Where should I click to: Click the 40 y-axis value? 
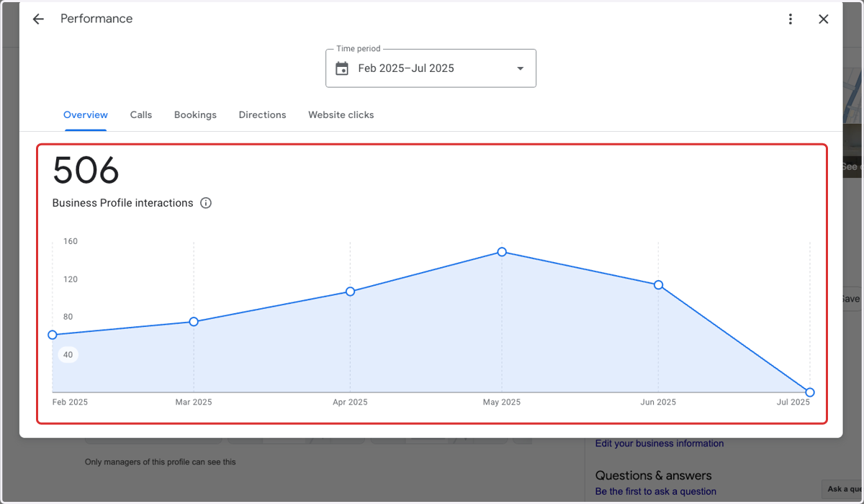pos(68,355)
